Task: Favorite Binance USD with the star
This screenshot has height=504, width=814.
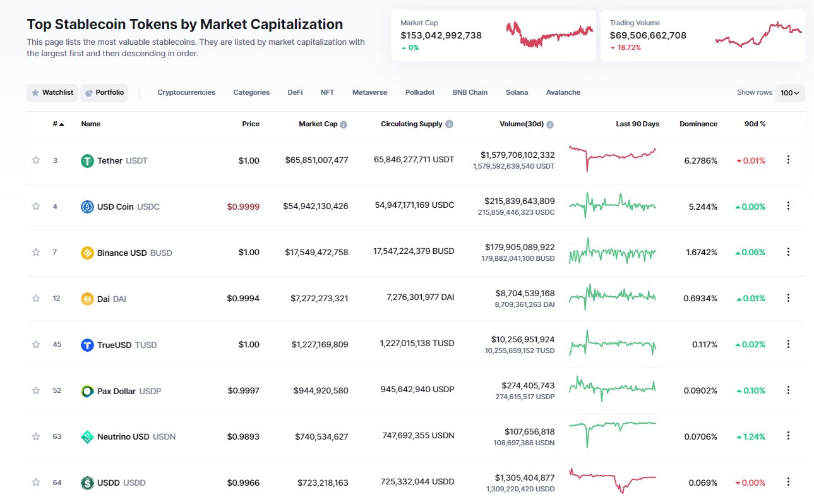Action: point(36,252)
